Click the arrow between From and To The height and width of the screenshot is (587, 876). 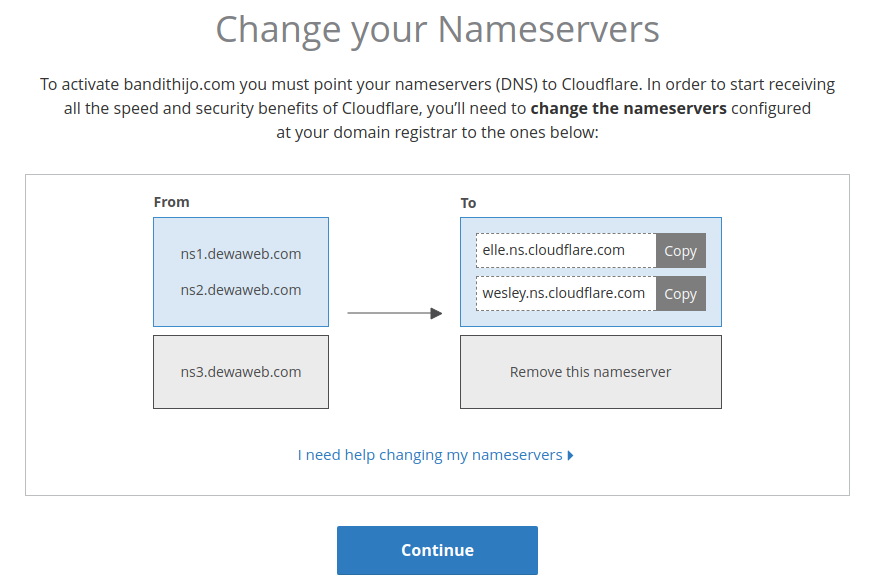394,313
